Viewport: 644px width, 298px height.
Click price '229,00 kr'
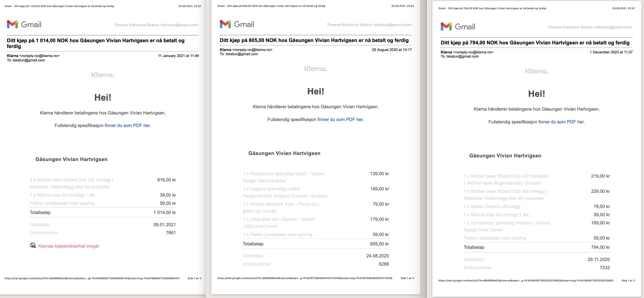pyautogui.click(x=600, y=191)
